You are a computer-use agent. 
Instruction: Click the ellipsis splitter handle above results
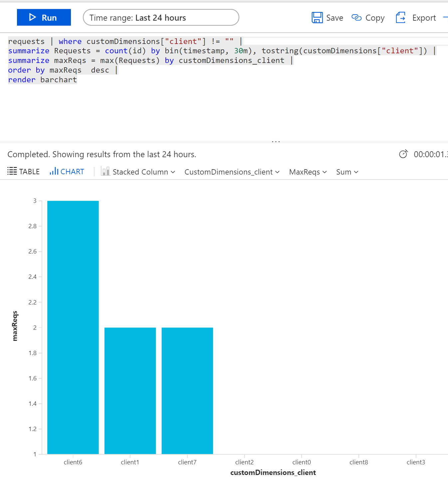tap(276, 142)
